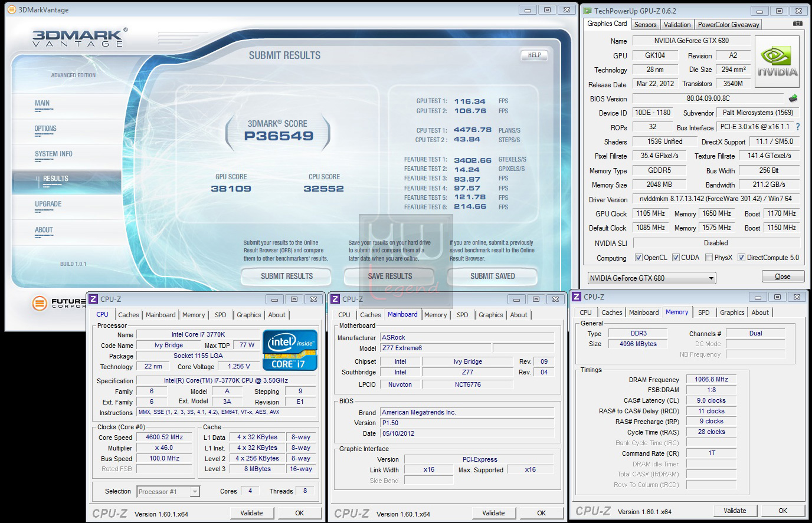Image resolution: width=812 pixels, height=523 pixels.
Task: Click the Driver Version field in GPU-Z
Action: (716, 199)
